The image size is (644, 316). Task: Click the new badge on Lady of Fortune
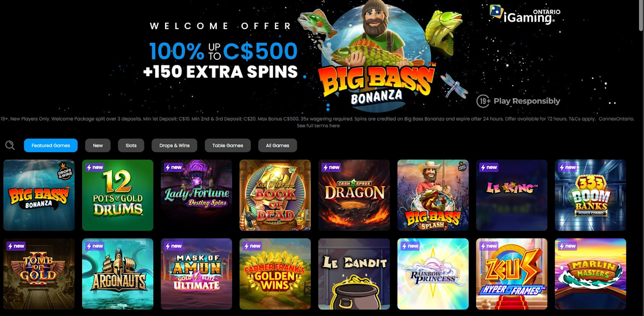(173, 167)
